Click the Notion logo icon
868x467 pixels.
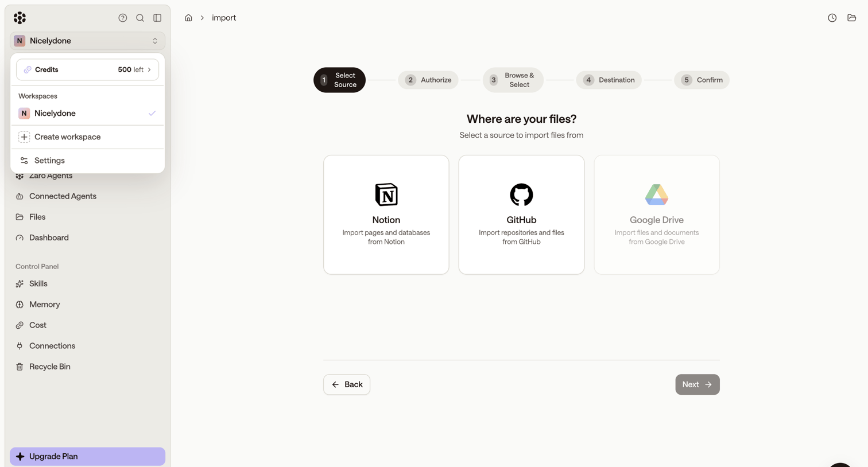coord(386,194)
